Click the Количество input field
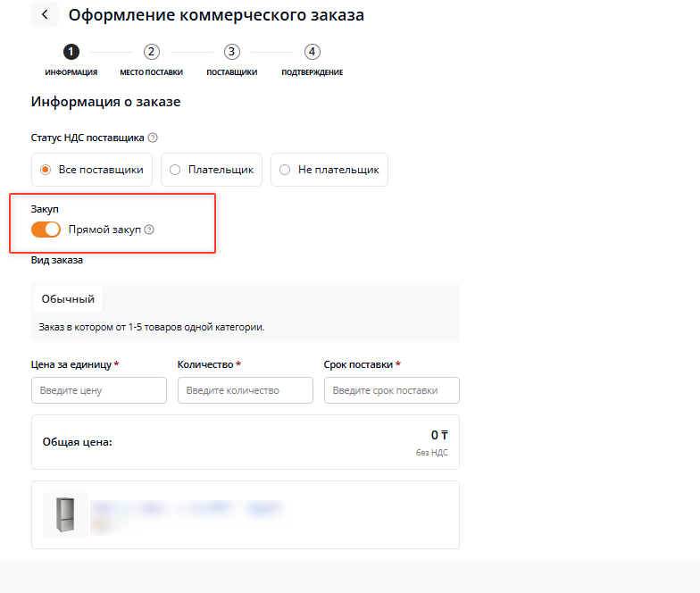Screen dimensions: 700x593 (245, 390)
